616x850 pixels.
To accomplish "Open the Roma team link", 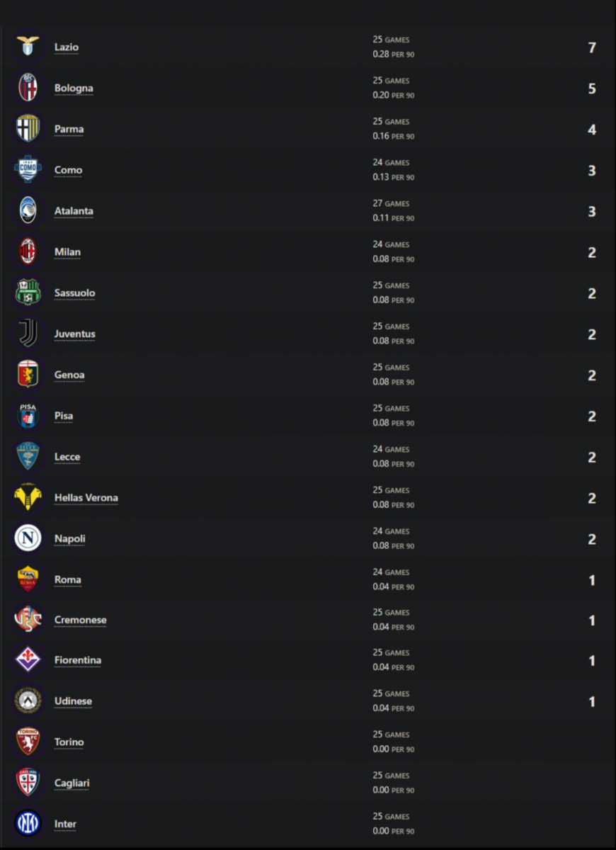I will click(68, 579).
